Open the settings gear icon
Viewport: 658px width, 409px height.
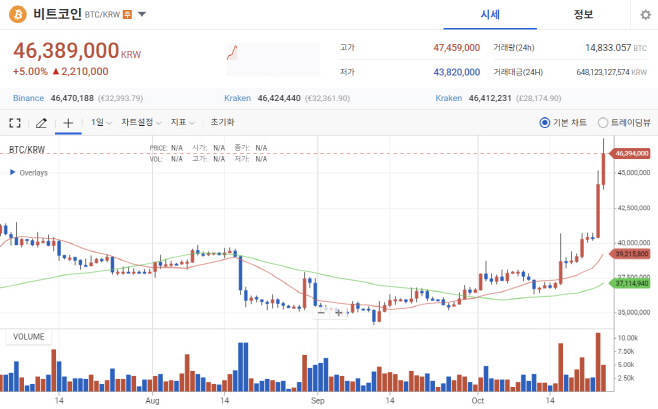coord(645,15)
